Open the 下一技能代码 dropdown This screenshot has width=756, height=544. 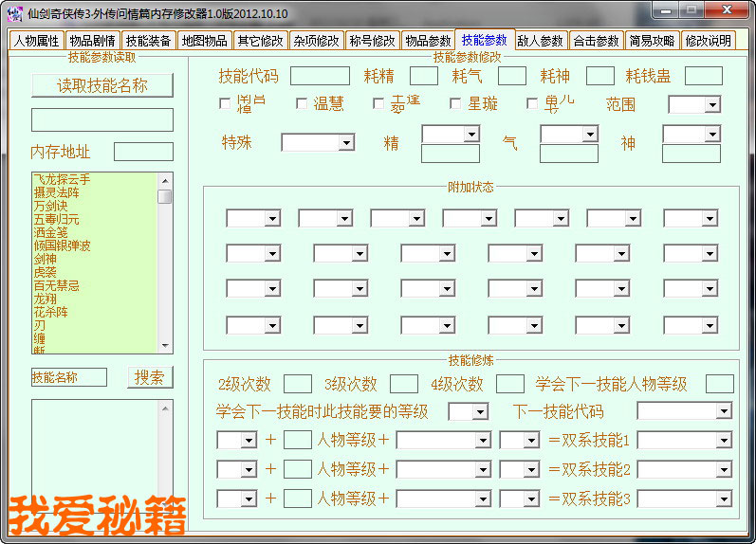point(723,411)
